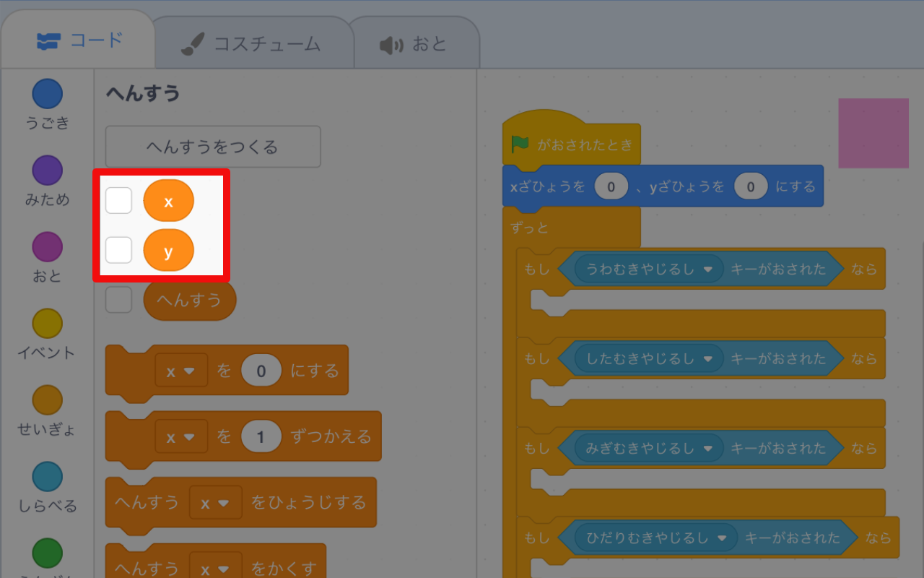Open variable dropdown in をひょうじする block
Image resolution: width=924 pixels, height=578 pixels.
click(216, 503)
